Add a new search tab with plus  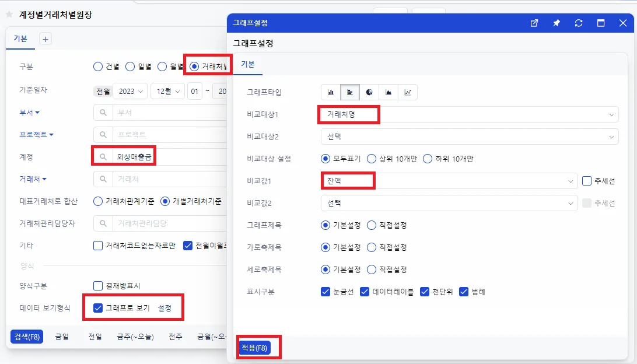(45, 40)
